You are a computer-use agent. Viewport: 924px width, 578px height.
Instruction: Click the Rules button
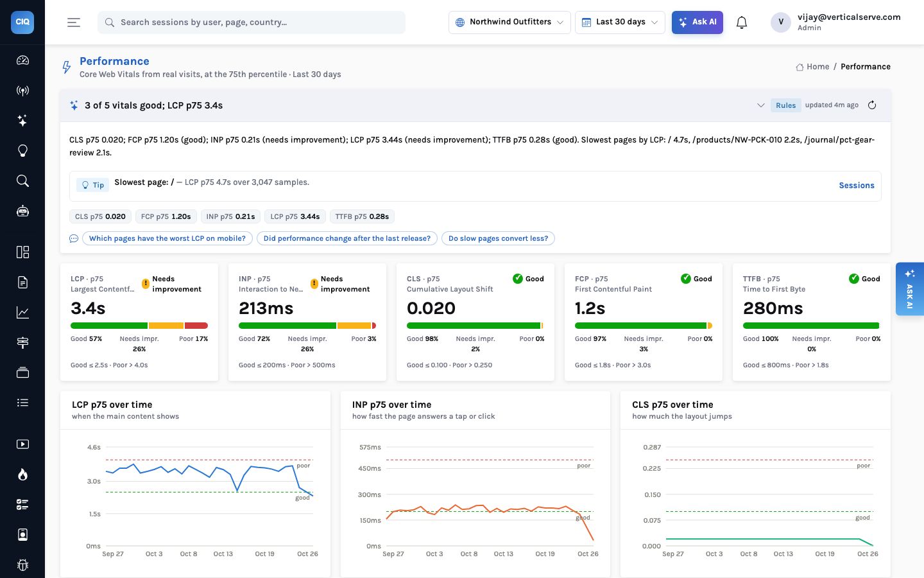[785, 105]
